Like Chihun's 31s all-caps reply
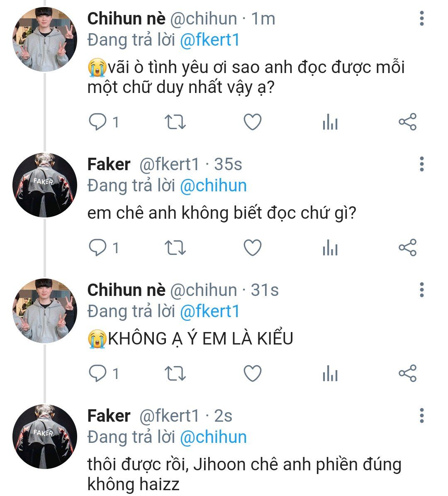The width and height of the screenshot is (448, 496). (x=252, y=374)
